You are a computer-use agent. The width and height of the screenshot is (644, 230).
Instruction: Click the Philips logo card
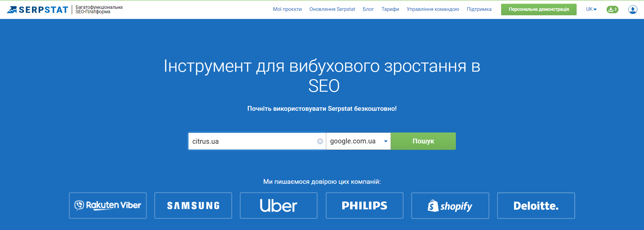coord(364,206)
